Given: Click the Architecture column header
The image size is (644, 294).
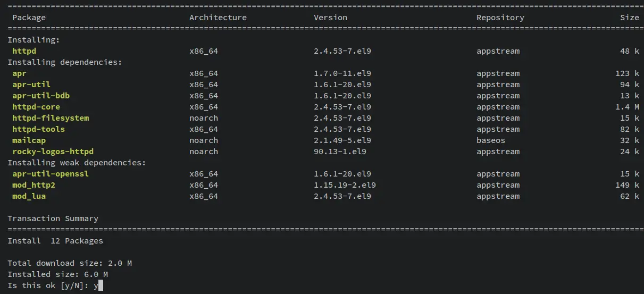Looking at the screenshot, I should [x=218, y=18].
